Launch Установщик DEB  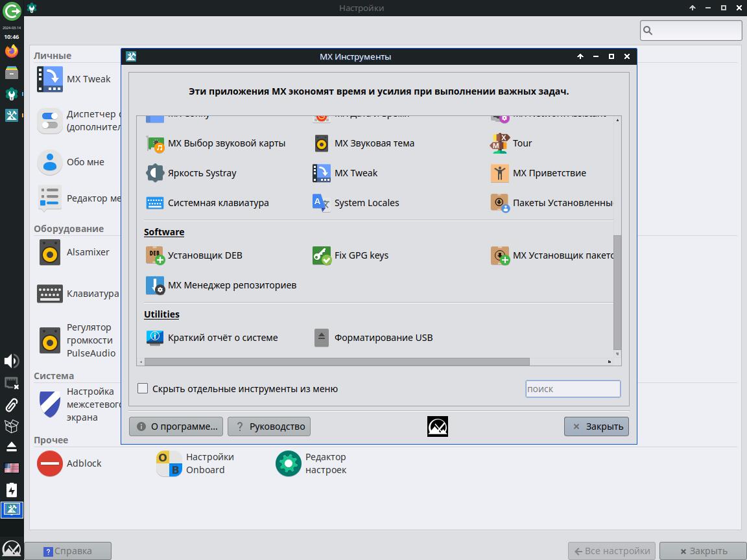coord(194,255)
